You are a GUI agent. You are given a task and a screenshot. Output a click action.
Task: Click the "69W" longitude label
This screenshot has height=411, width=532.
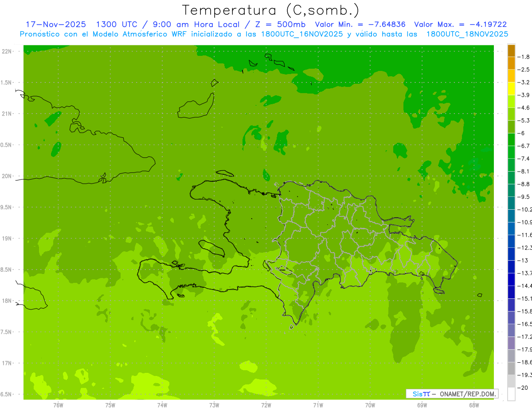pos(422,405)
